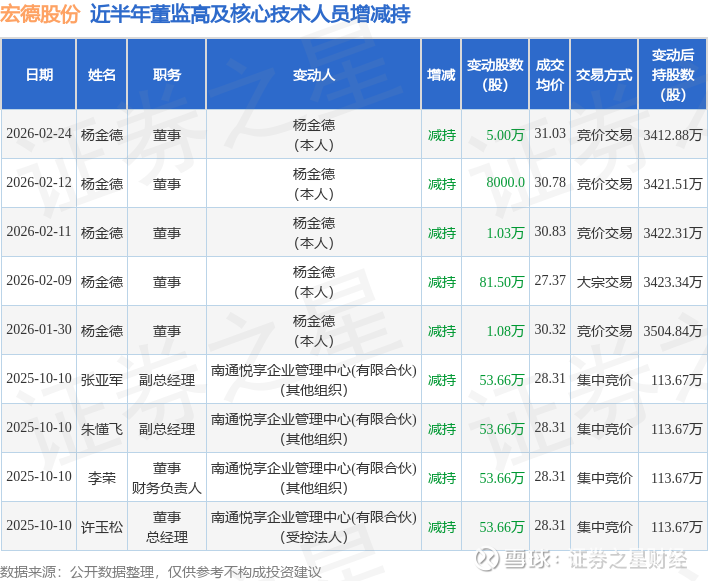Screen dimensions: 708x581
Task: Select the date cell 2026-02-11
Action: click(x=39, y=232)
